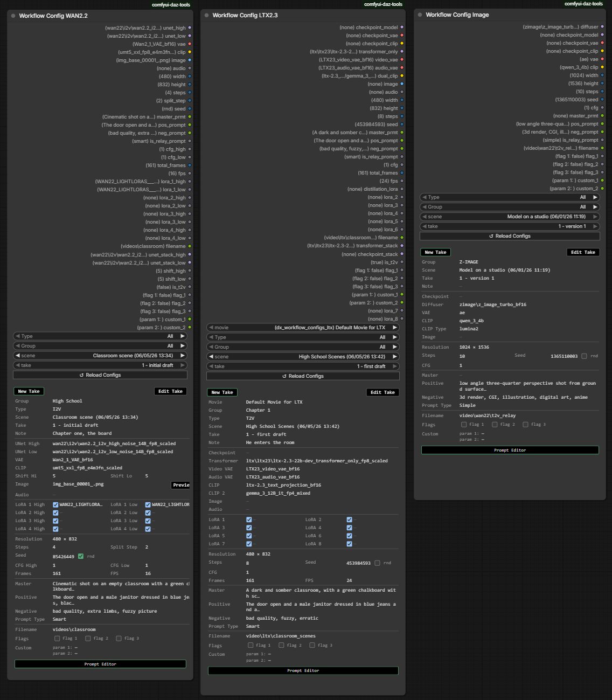Click the CLIP 2 value gemma_3_12B_it_fp4_mixed

[x=278, y=493]
